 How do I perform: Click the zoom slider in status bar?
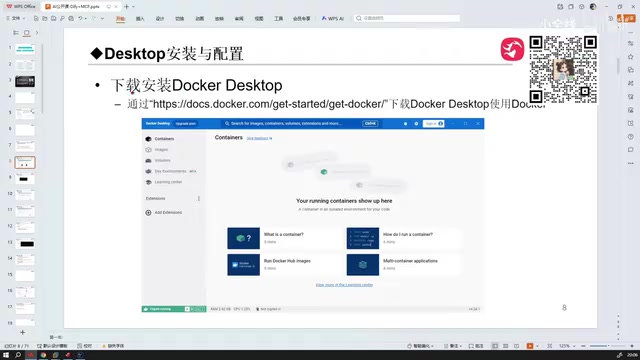pos(607,346)
